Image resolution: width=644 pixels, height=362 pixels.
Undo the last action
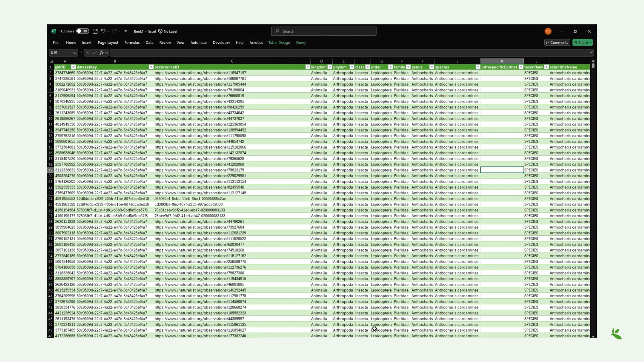pyautogui.click(x=103, y=31)
